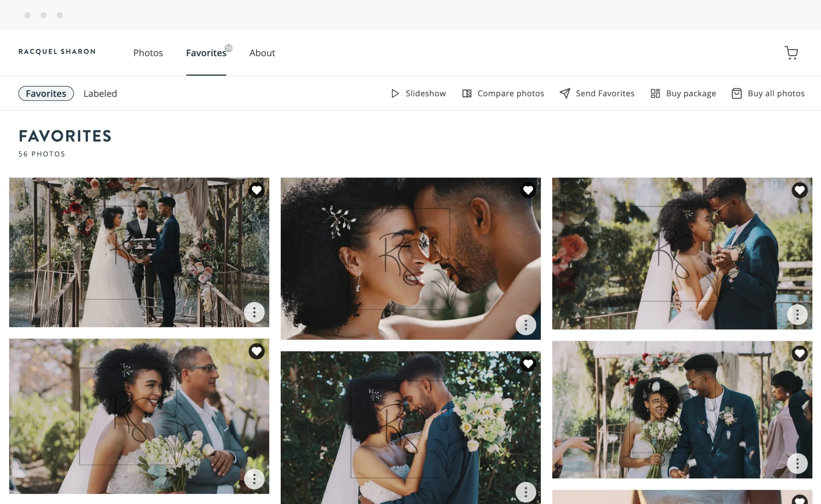Viewport: 821px width, 504px height.
Task: Start the Slideshow
Action: [419, 93]
